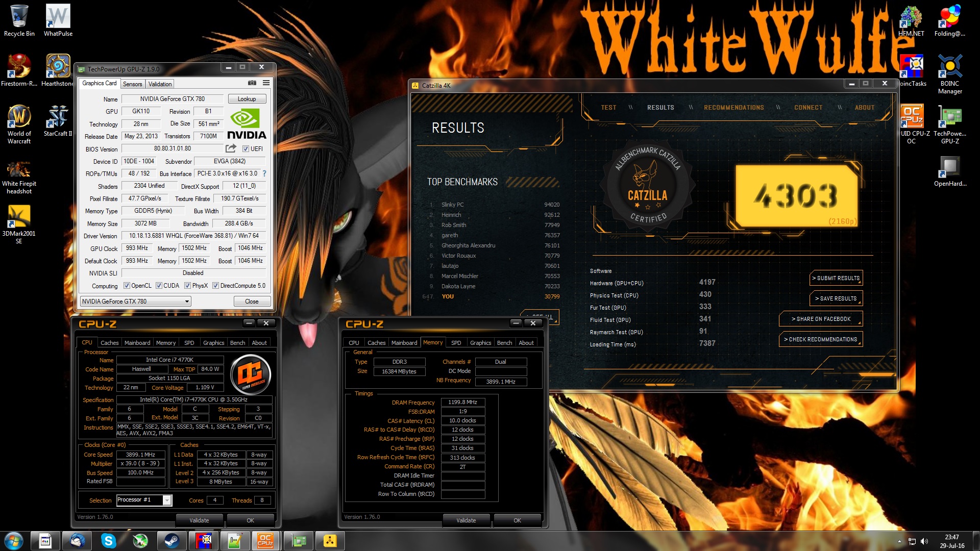Click the volume speaker tray icon
This screenshot has width=980, height=551.
(924, 541)
